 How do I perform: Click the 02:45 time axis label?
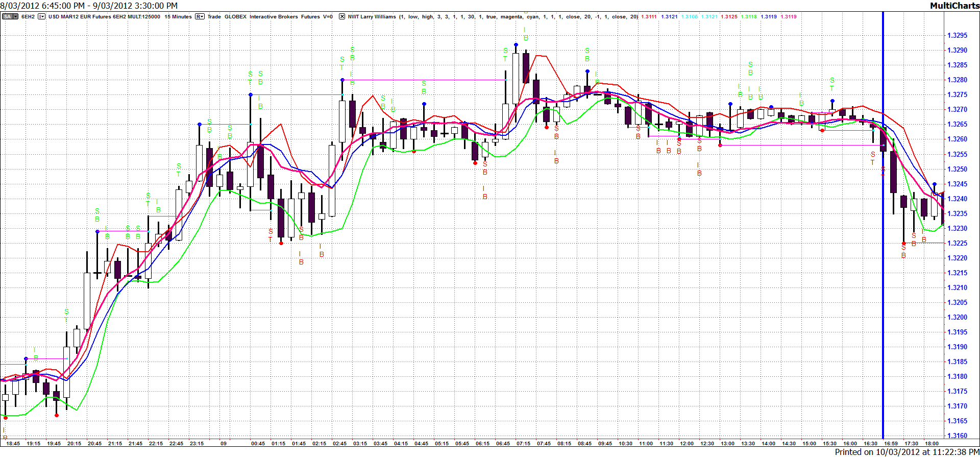click(339, 443)
